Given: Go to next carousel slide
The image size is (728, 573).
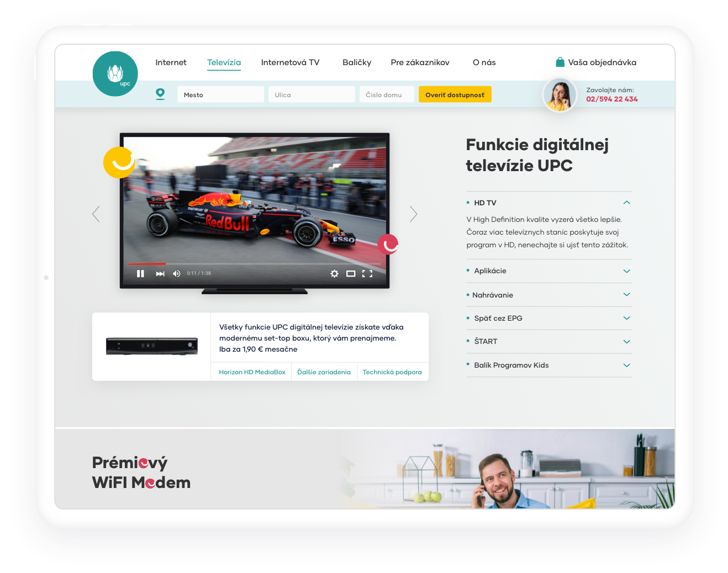Looking at the screenshot, I should click(413, 214).
